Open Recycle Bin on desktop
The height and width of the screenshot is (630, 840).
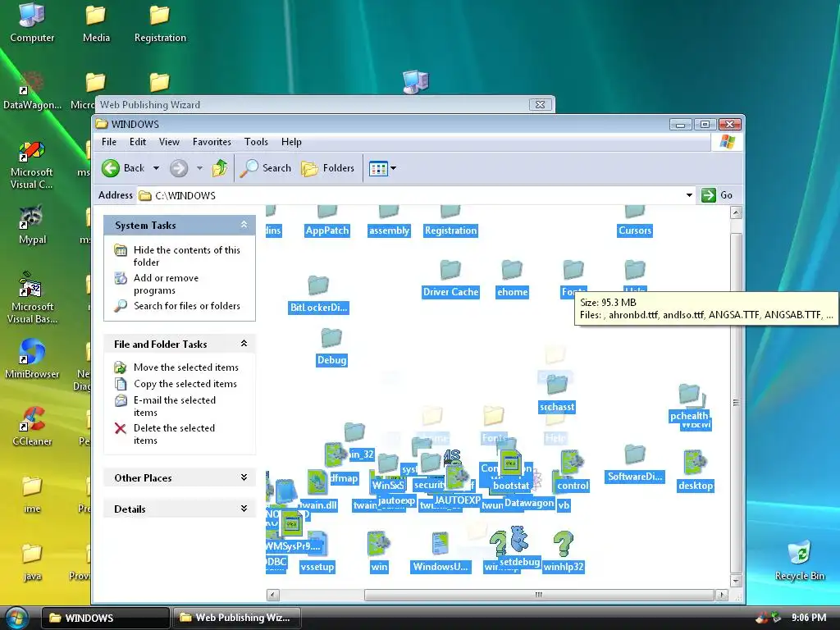(x=799, y=560)
